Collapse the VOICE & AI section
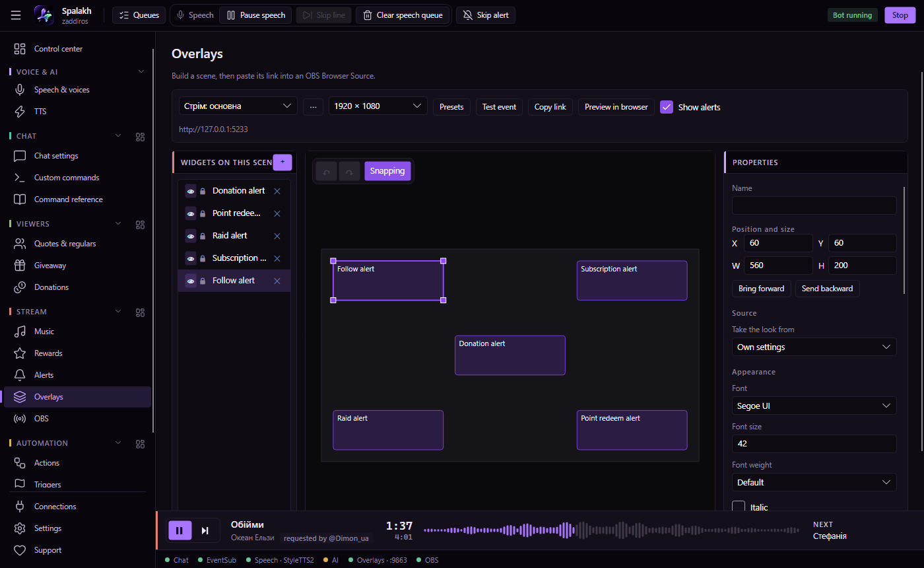This screenshot has height=568, width=924. [141, 71]
